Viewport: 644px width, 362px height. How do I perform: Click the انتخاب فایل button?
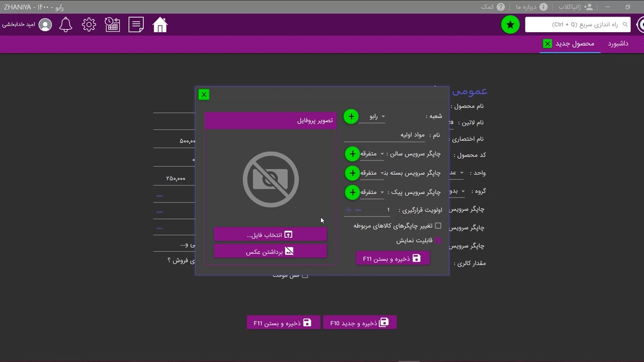270,235
